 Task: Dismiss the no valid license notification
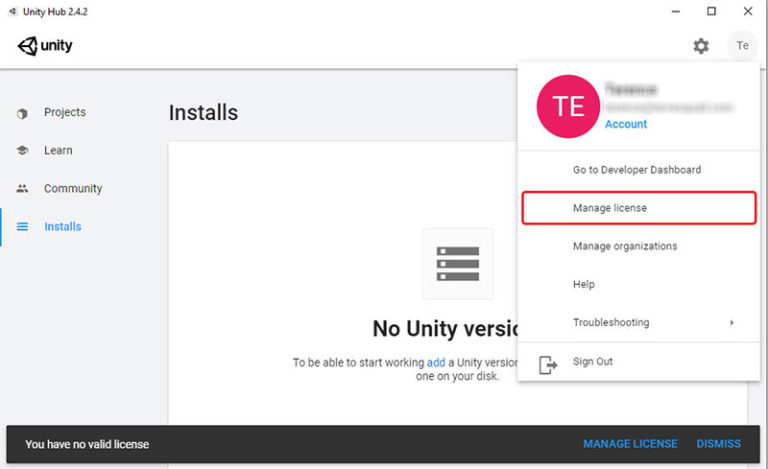(719, 444)
